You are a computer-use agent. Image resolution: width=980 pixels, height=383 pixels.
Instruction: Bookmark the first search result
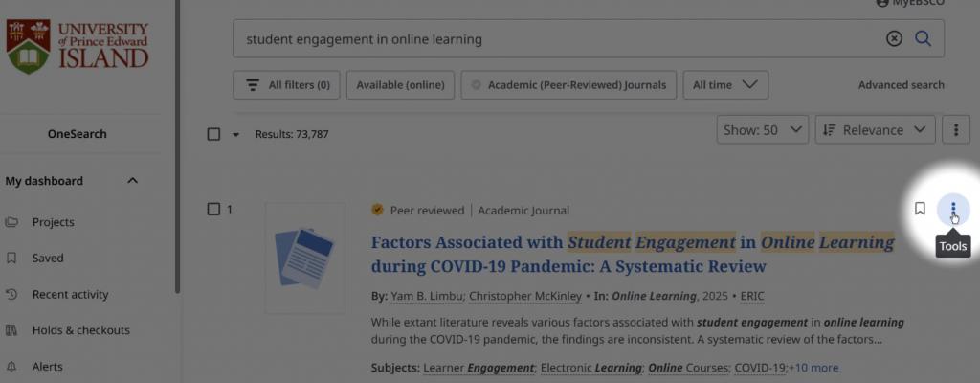920,209
